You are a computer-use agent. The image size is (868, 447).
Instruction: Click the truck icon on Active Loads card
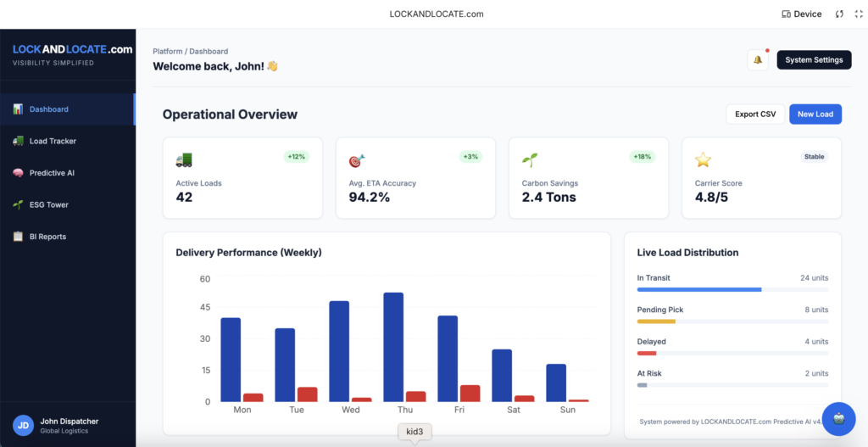pos(184,160)
